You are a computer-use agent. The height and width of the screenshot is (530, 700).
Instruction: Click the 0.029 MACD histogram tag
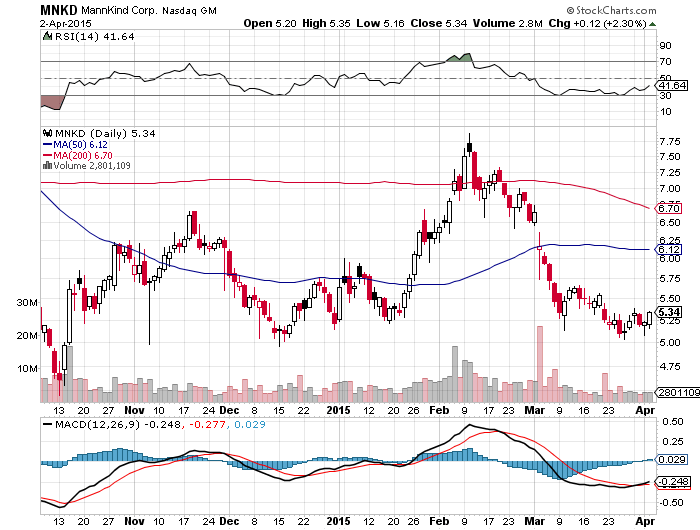point(671,459)
